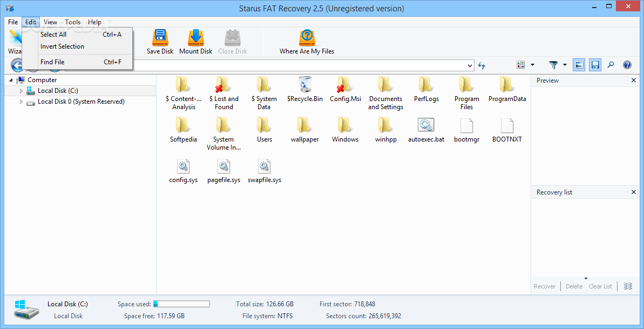Select the swapfile.sys file
Screen dimensions: 644x329
coord(265,170)
